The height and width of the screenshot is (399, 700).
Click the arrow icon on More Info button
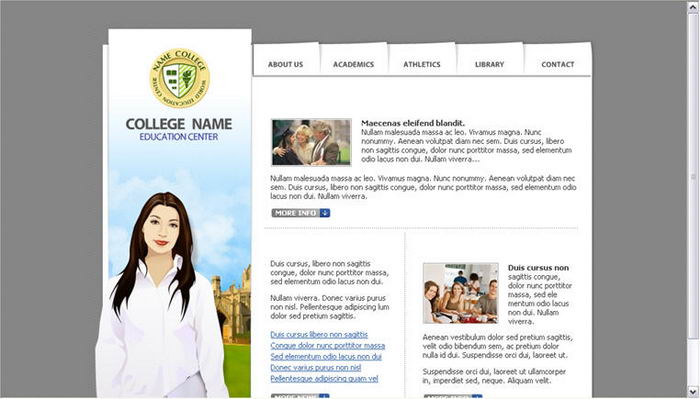[325, 213]
